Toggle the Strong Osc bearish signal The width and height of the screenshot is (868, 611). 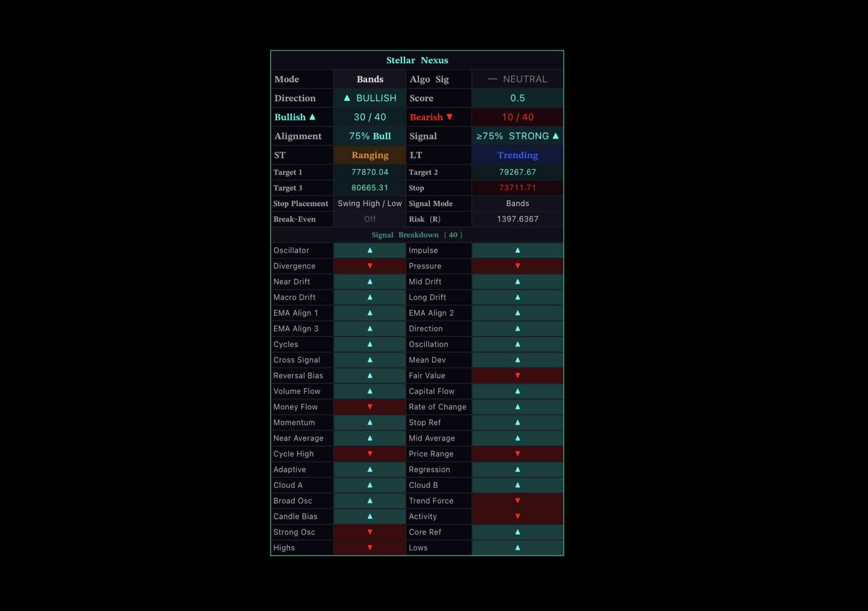[369, 532]
